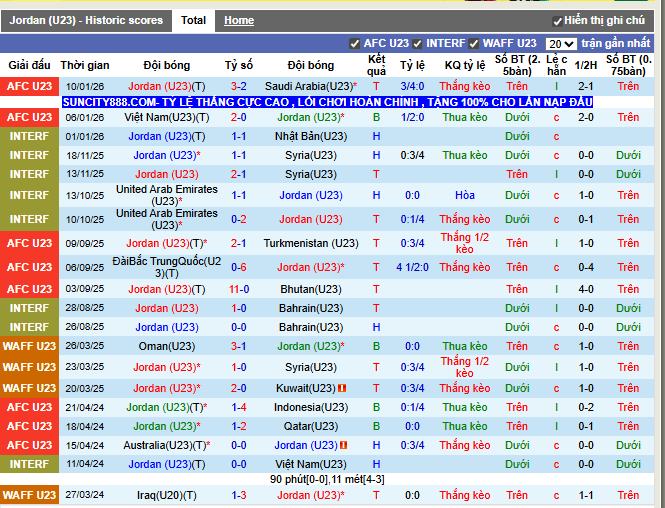665x508 pixels.
Task: Click United Arab Emirates (U23) on 13/10/25
Action: point(167,195)
